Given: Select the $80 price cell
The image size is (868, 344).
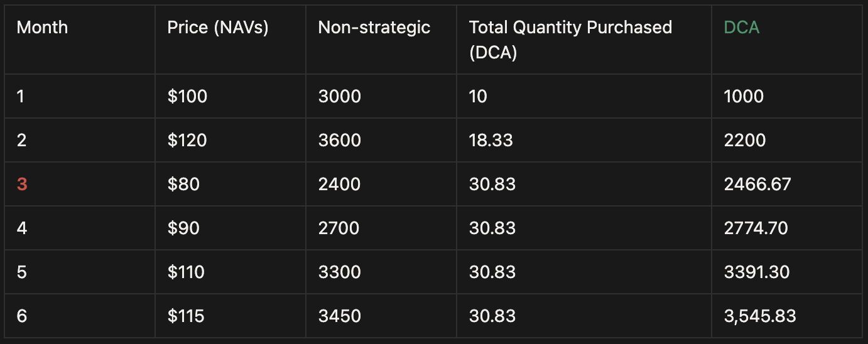Looking at the screenshot, I should coord(183,184).
